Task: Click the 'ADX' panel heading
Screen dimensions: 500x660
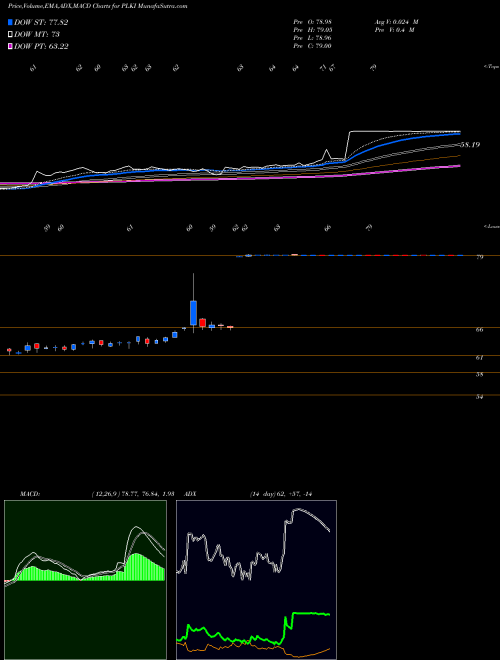Action: click(x=190, y=494)
